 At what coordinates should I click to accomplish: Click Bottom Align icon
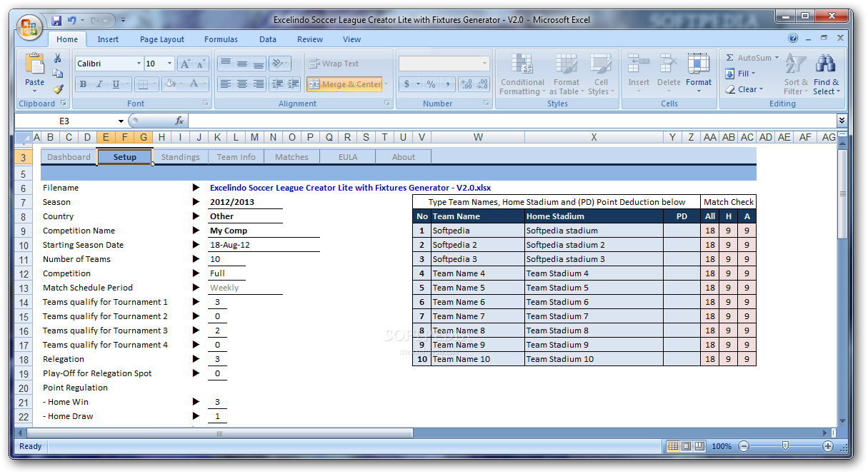[259, 64]
